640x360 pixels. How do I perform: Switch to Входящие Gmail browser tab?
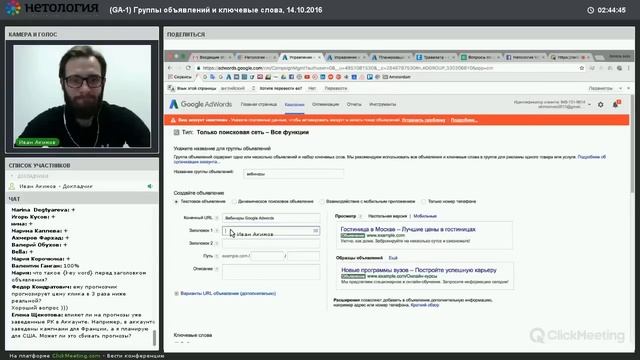coord(211,57)
